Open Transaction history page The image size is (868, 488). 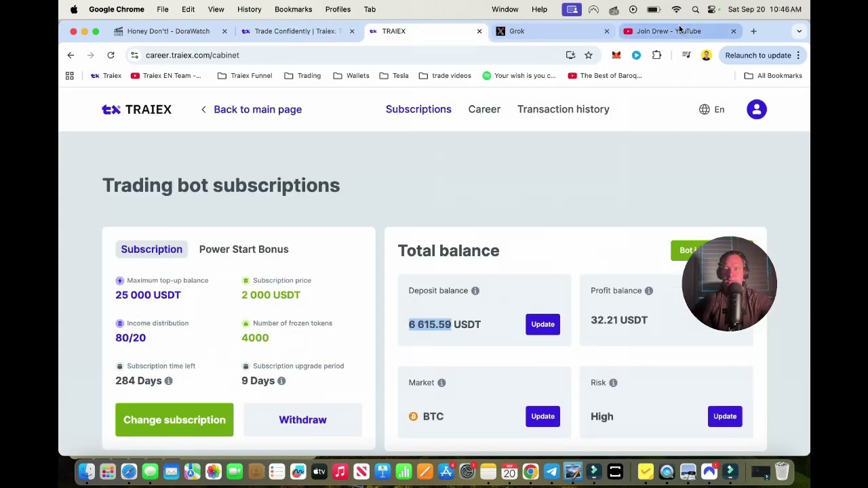tap(564, 109)
